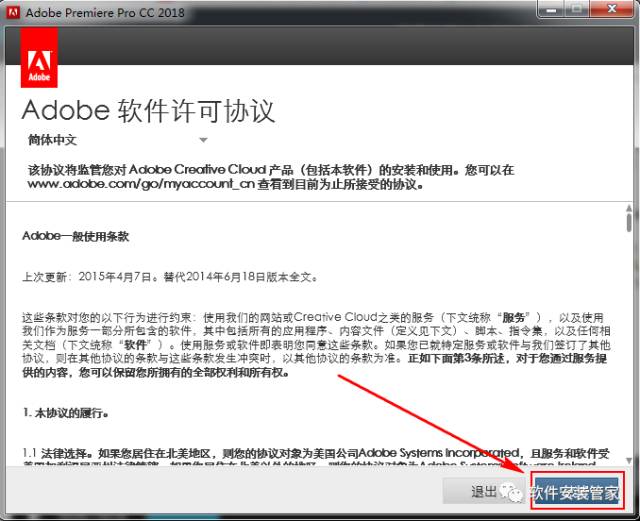The image size is (640, 521).
Task: Click the Adobe logo in the header
Action: pyautogui.click(x=38, y=58)
